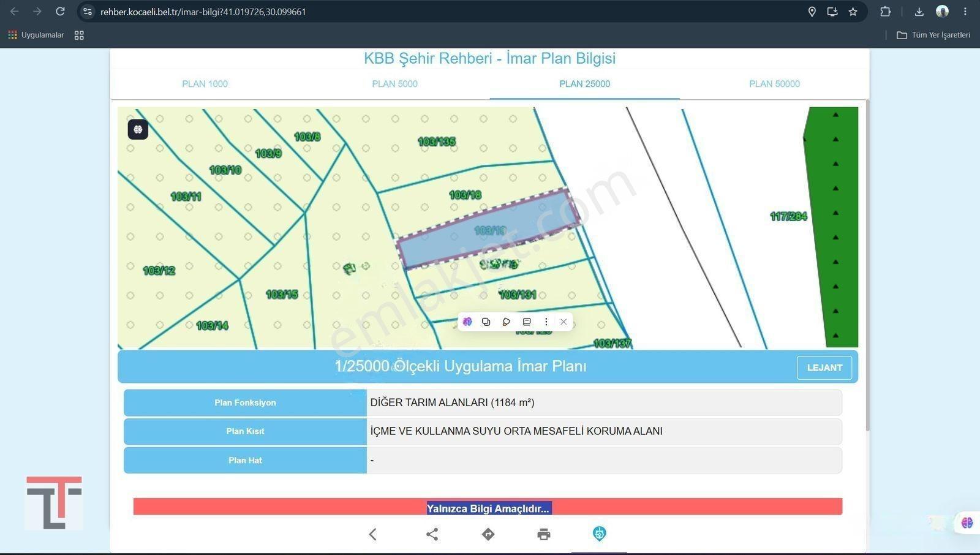Viewport: 980px width, 555px height.
Task: Click the brain icon on the map
Action: coord(138,129)
